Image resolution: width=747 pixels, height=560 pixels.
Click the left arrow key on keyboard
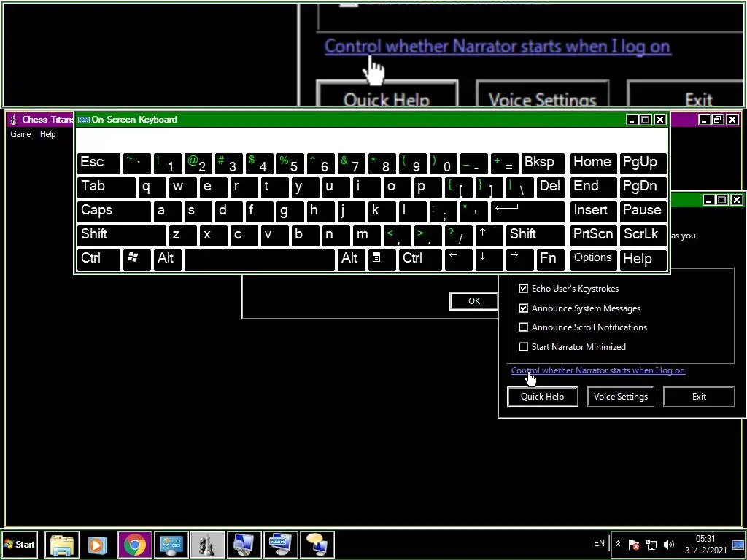(x=458, y=259)
